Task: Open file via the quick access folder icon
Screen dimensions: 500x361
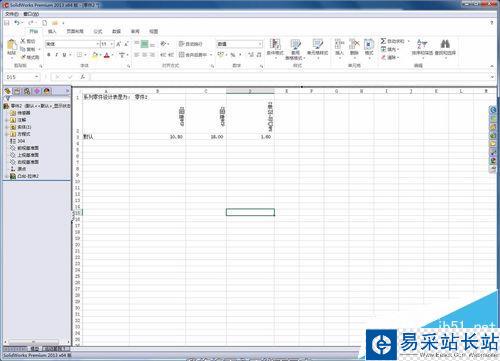Action: pyautogui.click(x=55, y=23)
